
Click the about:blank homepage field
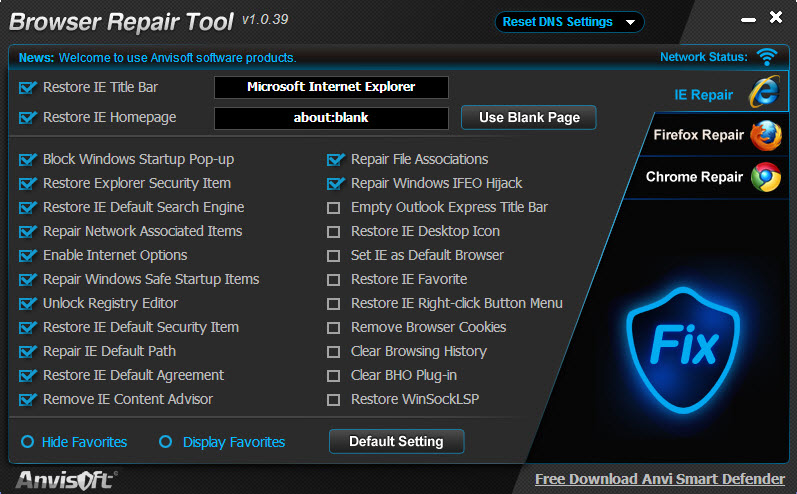(x=331, y=118)
